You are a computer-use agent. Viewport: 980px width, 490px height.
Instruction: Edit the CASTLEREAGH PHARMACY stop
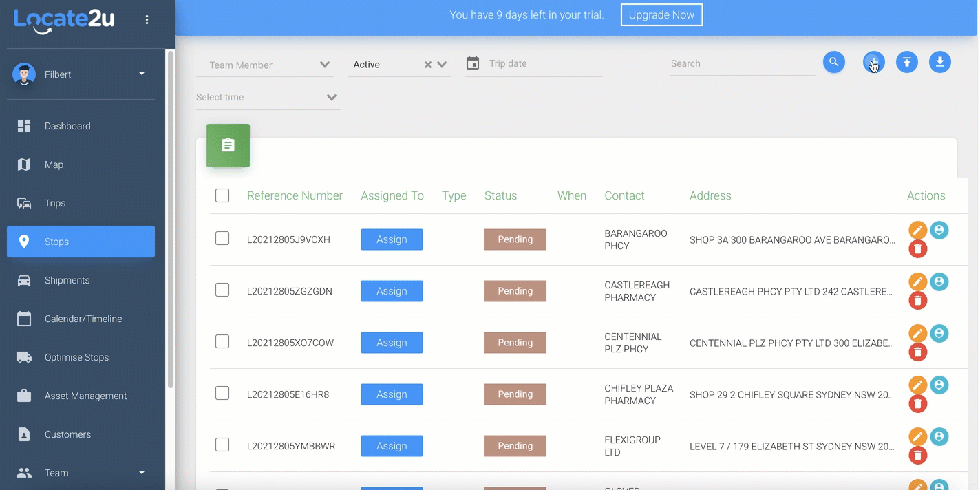click(x=917, y=282)
